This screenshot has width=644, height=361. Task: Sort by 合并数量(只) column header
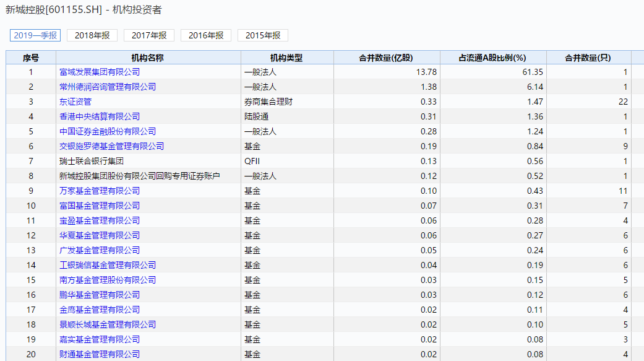[x=588, y=58]
